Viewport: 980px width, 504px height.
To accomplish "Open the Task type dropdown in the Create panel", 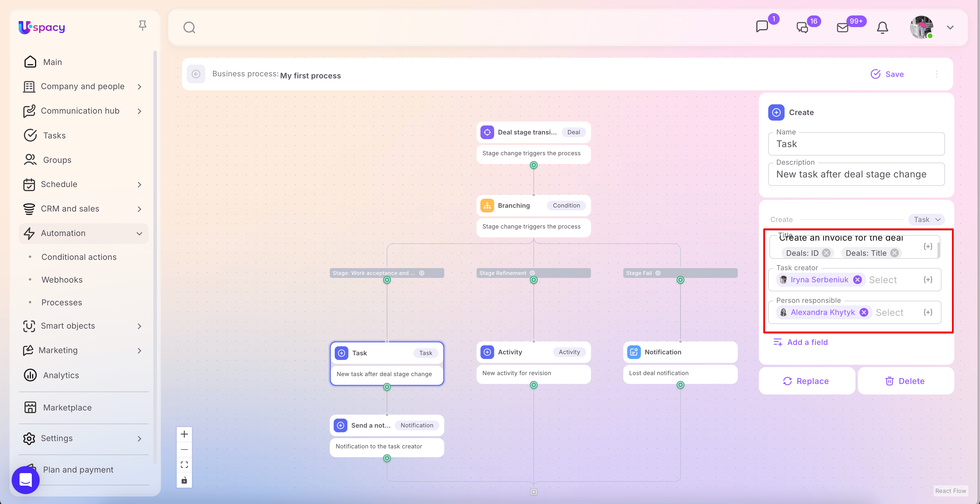I will pyautogui.click(x=927, y=219).
